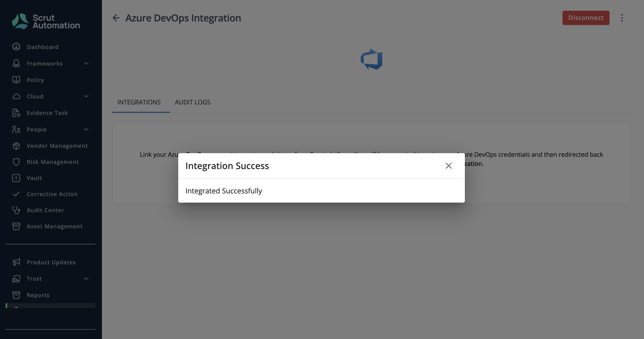Click the Frameworks ribbon icon

coord(16,64)
